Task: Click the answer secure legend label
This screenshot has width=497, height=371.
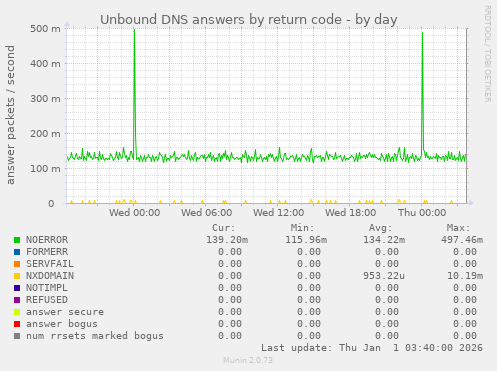Action: [65, 312]
